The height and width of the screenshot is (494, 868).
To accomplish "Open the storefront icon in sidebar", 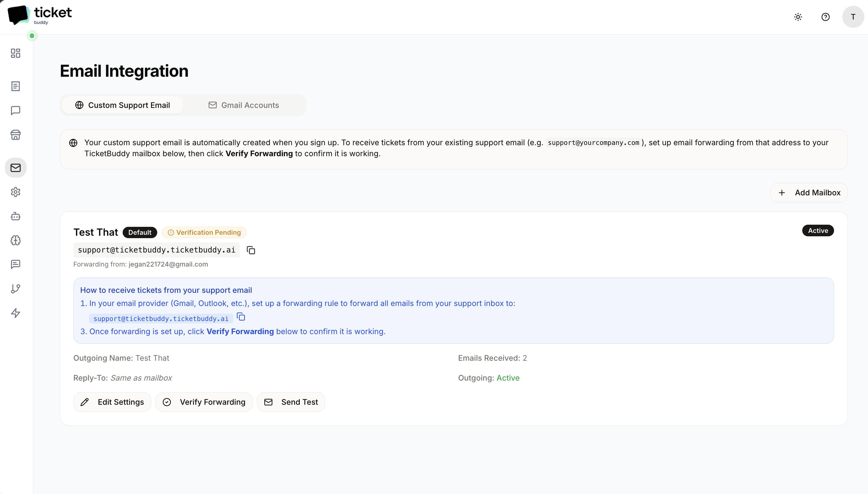I will [x=15, y=135].
